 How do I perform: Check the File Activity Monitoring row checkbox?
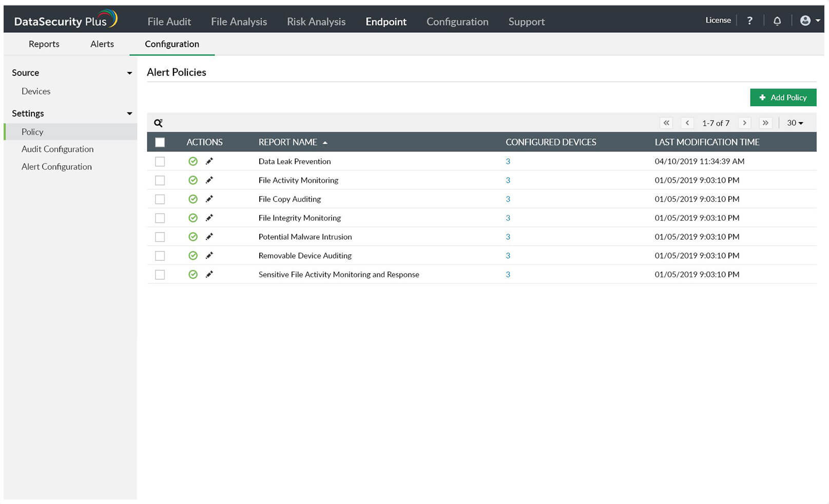tap(160, 180)
